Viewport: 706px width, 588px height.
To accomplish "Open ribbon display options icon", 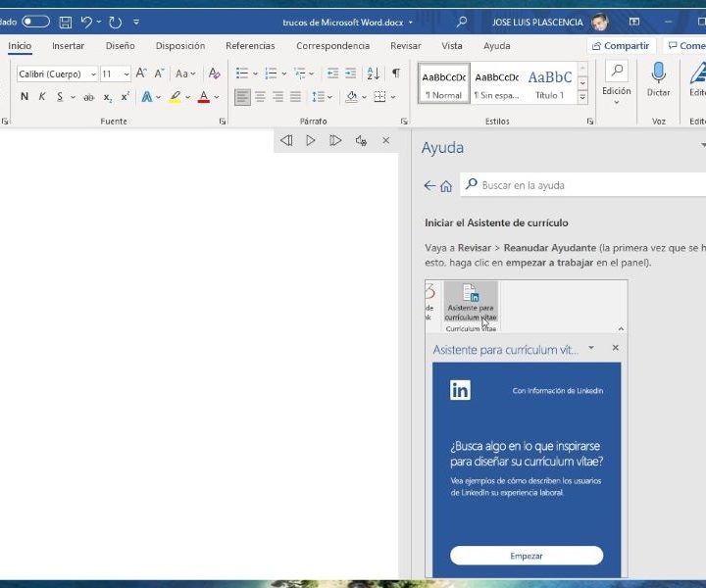I will 634,22.
